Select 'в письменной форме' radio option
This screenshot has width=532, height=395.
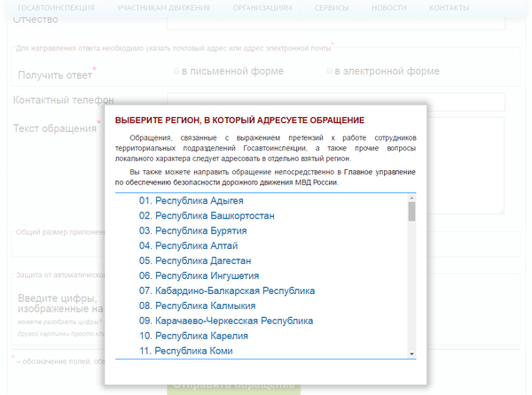pyautogui.click(x=177, y=71)
